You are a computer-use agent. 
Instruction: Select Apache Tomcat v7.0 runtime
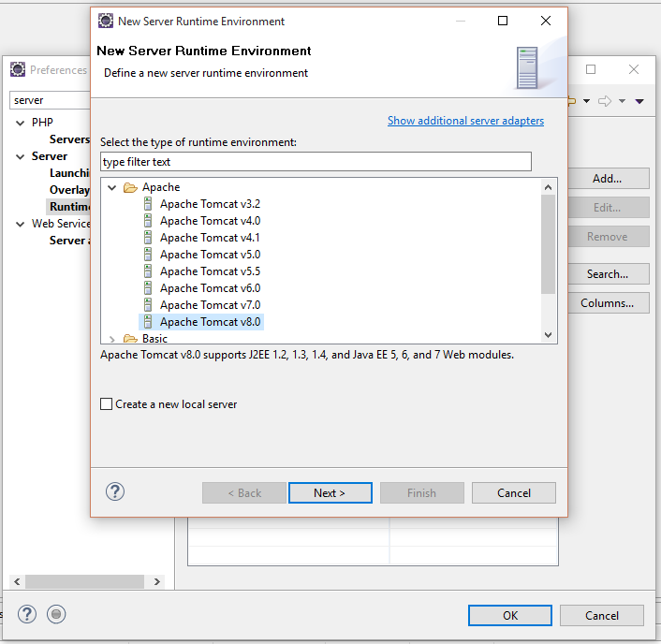pyautogui.click(x=210, y=305)
